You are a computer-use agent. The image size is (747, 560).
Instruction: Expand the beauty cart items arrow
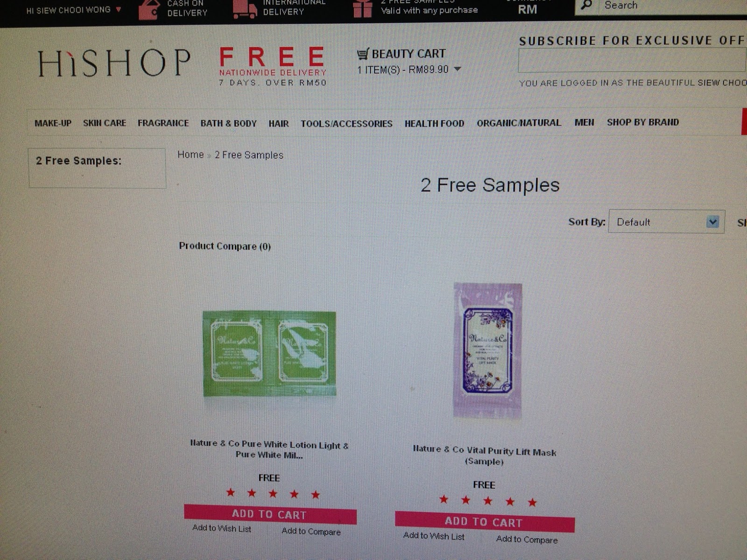(458, 69)
